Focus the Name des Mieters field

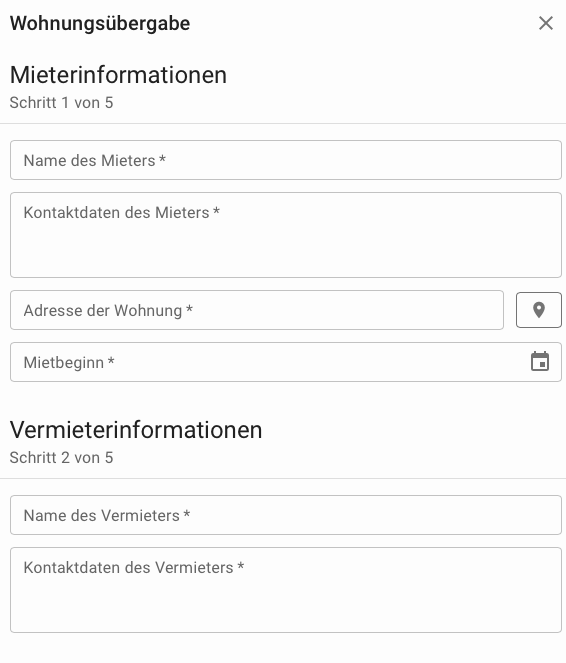click(286, 160)
